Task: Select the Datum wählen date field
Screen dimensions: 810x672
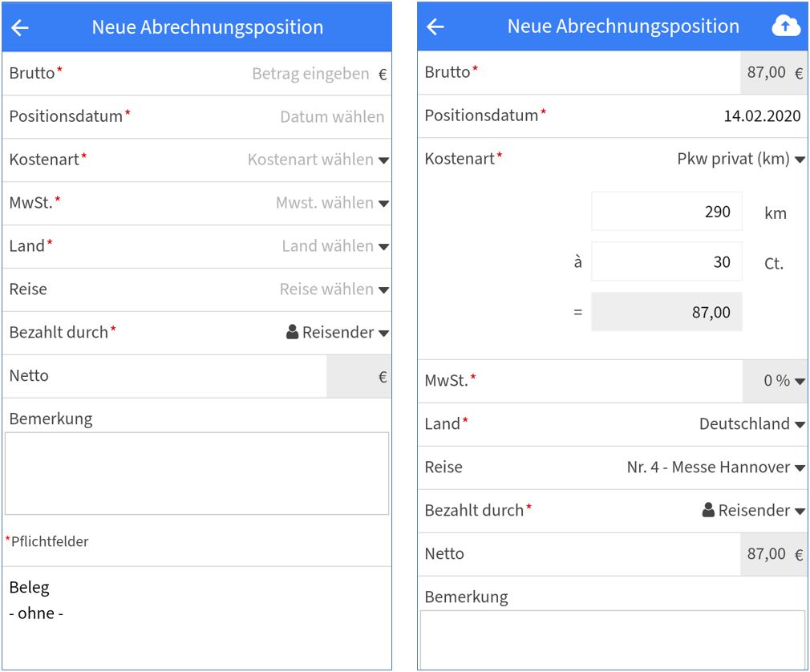Action: 333,116
